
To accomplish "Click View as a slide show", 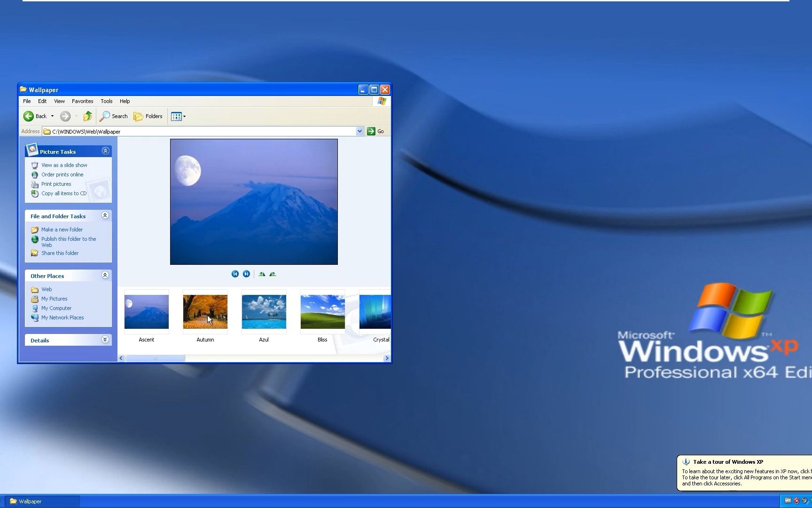I will [64, 165].
